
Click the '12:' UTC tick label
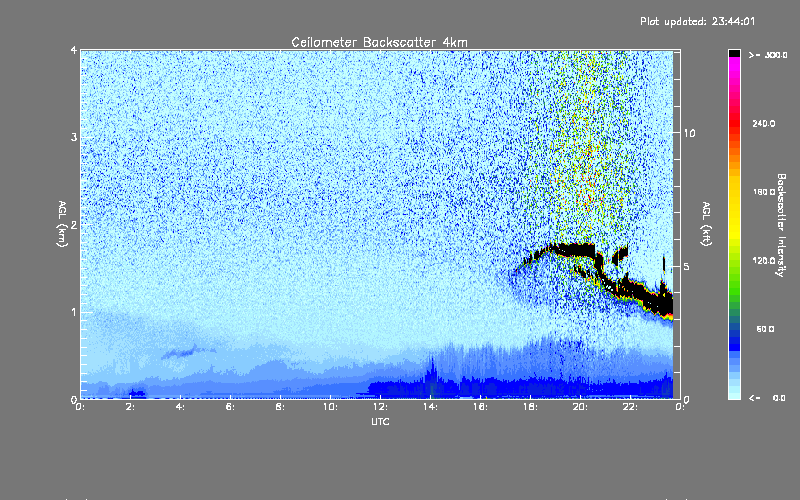[381, 407]
